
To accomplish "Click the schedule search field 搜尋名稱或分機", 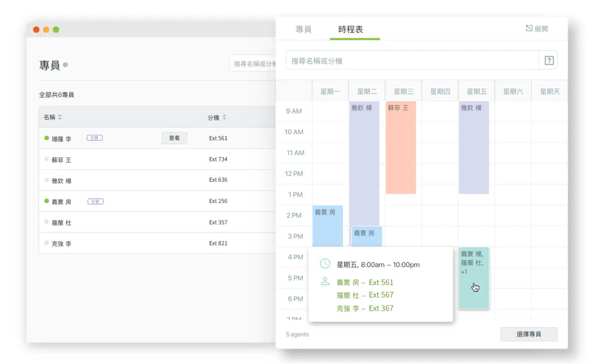I will (x=412, y=61).
